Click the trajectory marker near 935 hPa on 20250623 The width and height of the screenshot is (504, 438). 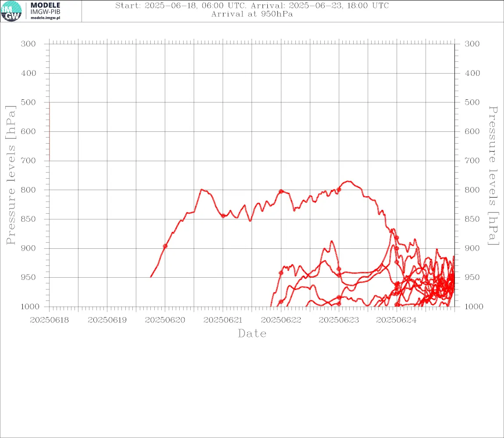339,269
